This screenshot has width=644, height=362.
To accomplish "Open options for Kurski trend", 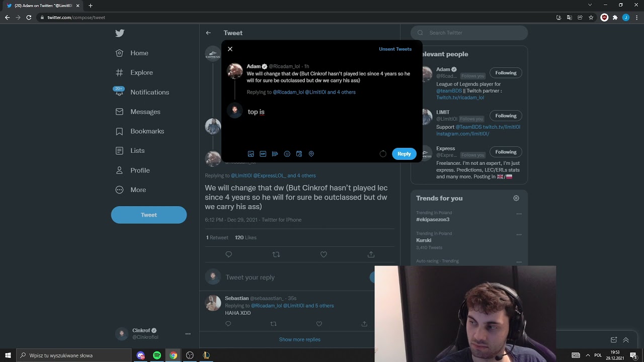I will (x=519, y=234).
